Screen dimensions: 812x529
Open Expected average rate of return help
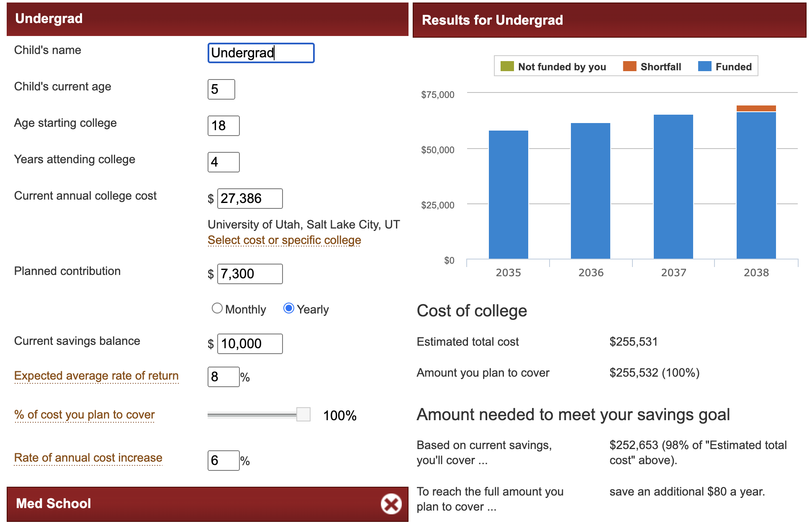coord(96,376)
